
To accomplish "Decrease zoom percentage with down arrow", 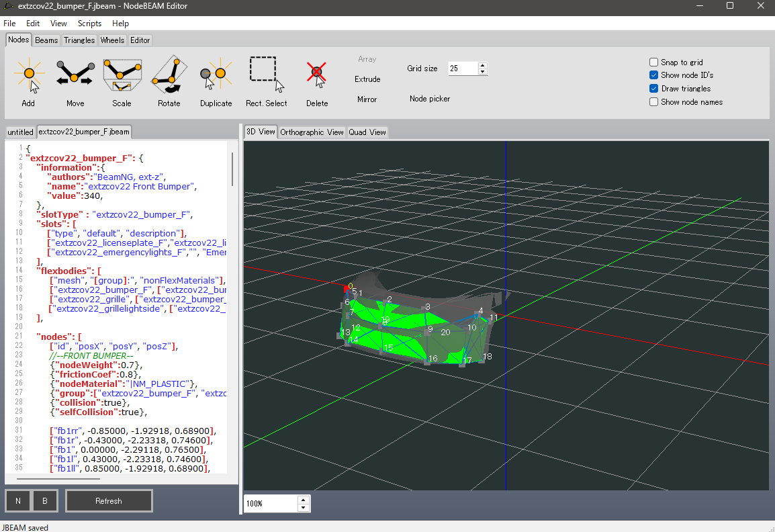I will coord(304,507).
